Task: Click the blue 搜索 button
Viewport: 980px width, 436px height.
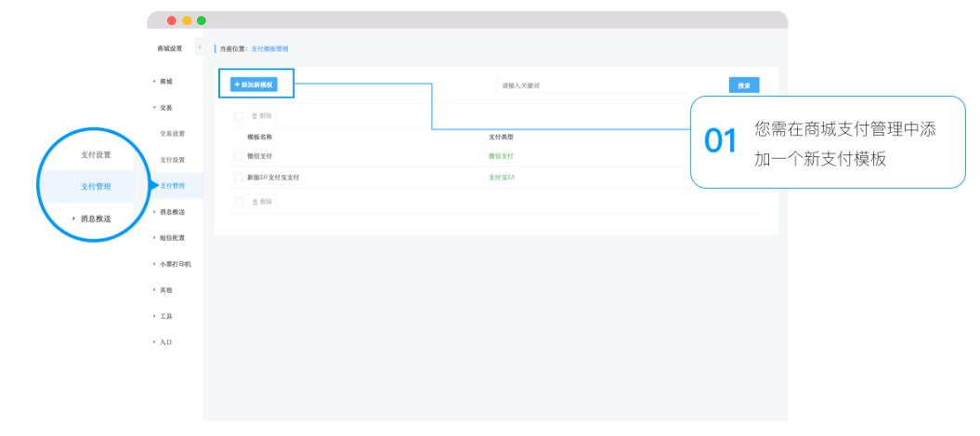Action: pyautogui.click(x=744, y=86)
